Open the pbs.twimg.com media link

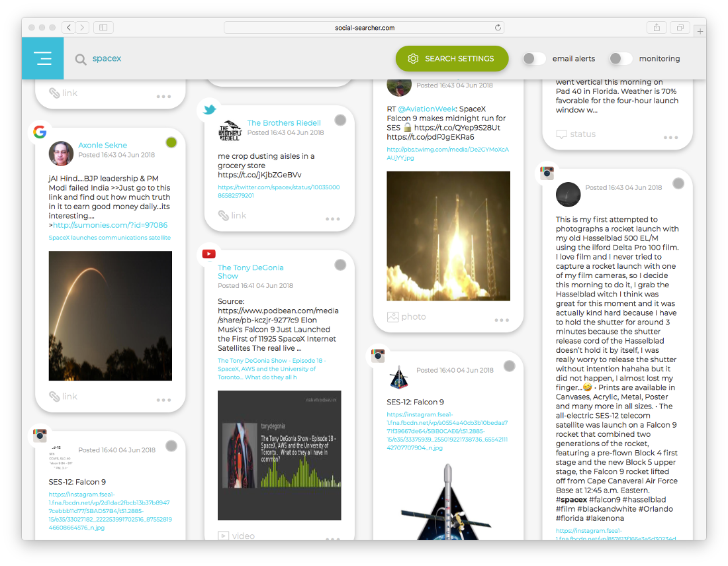pyautogui.click(x=448, y=154)
